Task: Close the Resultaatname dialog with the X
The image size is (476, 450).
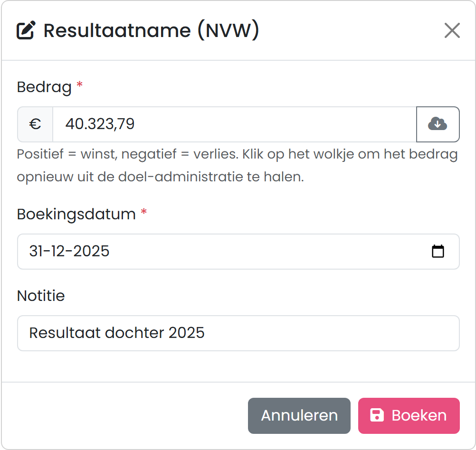Action: click(x=452, y=30)
